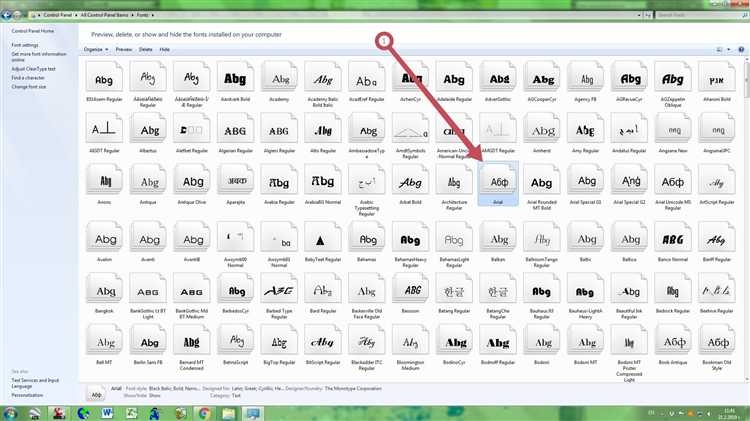
Task: Select the Batang Regular font
Action: click(x=454, y=292)
